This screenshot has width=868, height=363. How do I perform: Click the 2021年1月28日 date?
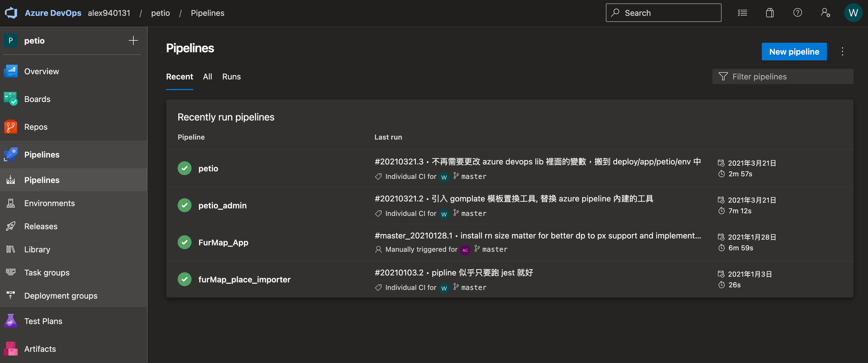point(752,237)
